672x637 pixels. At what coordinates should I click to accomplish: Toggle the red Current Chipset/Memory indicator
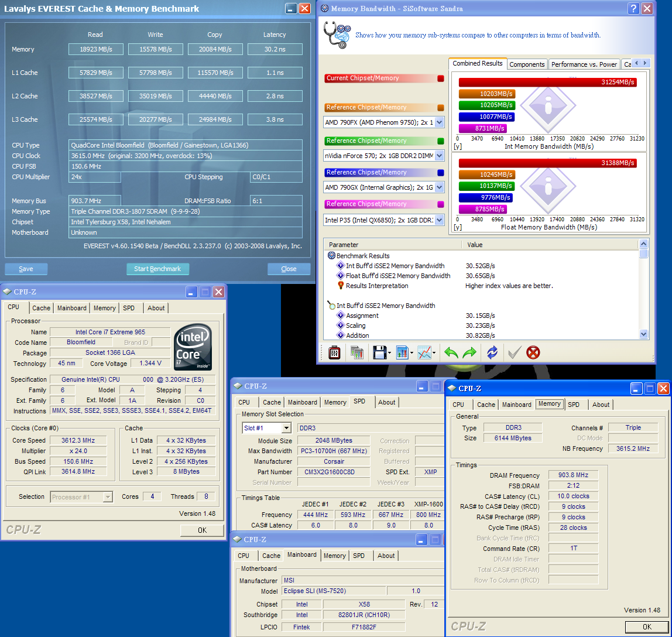(x=440, y=78)
